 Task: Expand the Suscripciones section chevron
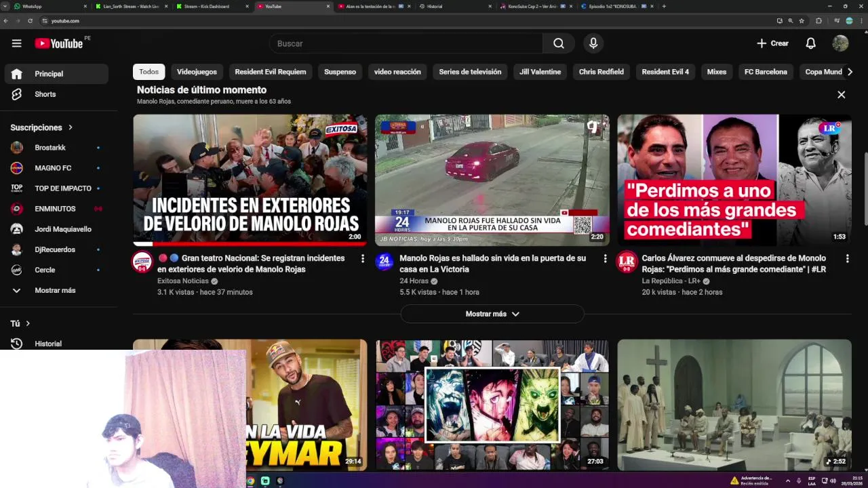70,127
